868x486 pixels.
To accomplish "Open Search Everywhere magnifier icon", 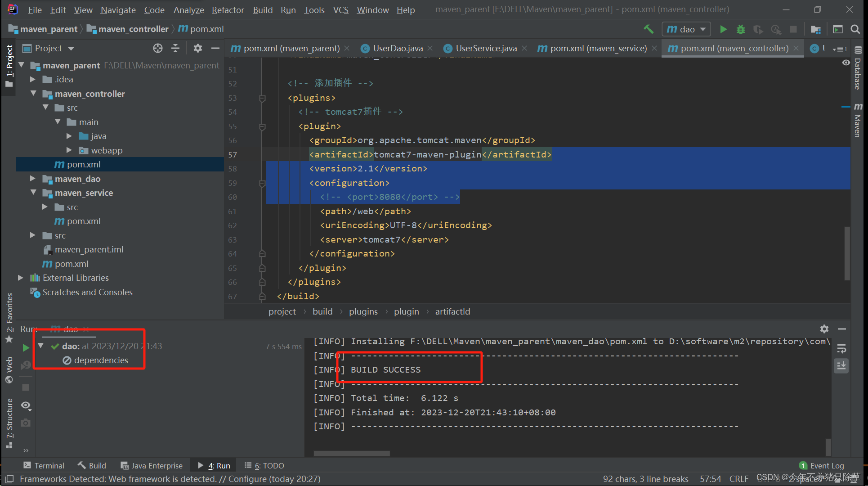I will pos(855,29).
